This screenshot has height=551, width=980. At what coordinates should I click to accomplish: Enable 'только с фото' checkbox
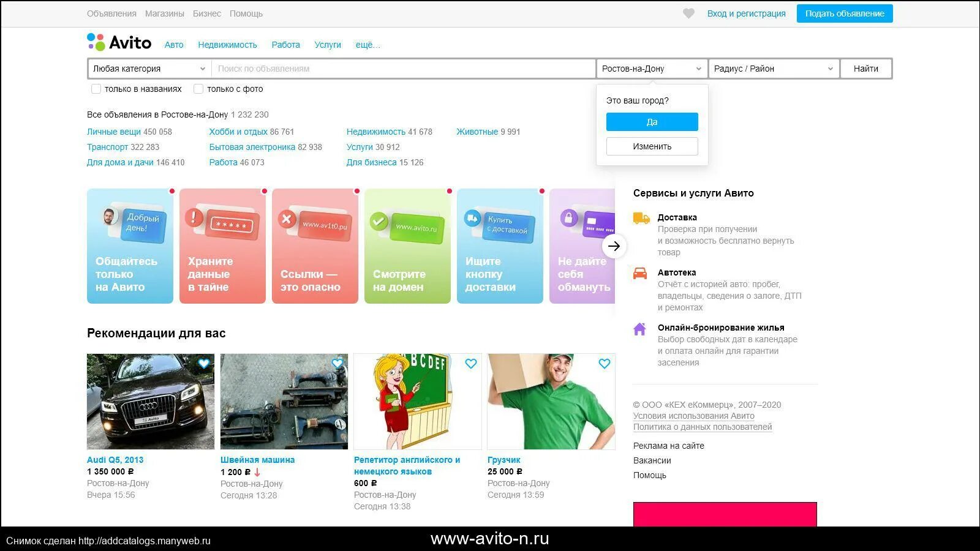[x=198, y=89]
